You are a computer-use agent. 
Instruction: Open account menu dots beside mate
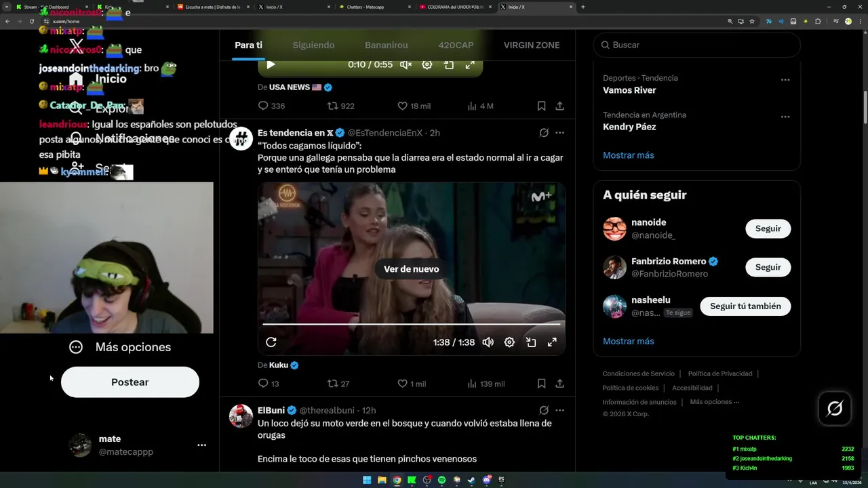coord(201,445)
